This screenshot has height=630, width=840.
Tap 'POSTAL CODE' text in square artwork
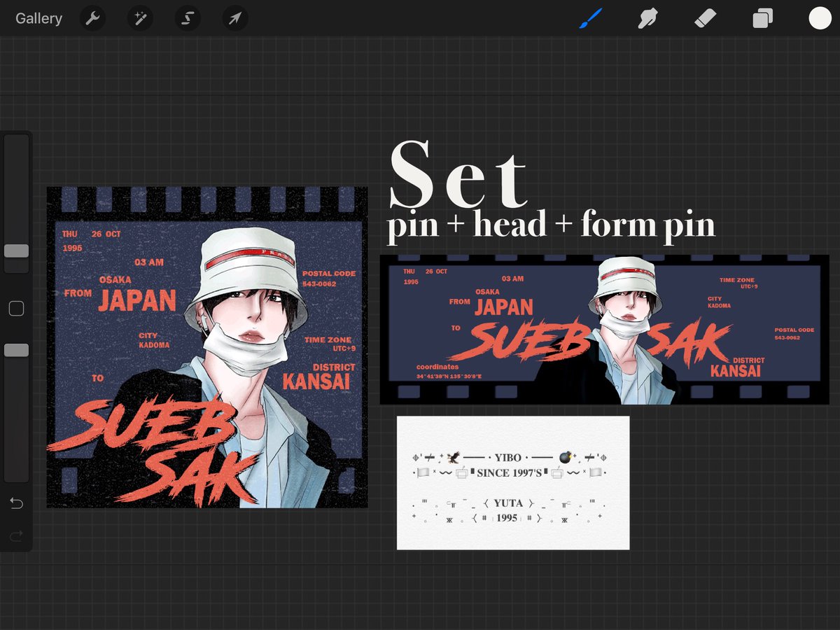point(329,274)
